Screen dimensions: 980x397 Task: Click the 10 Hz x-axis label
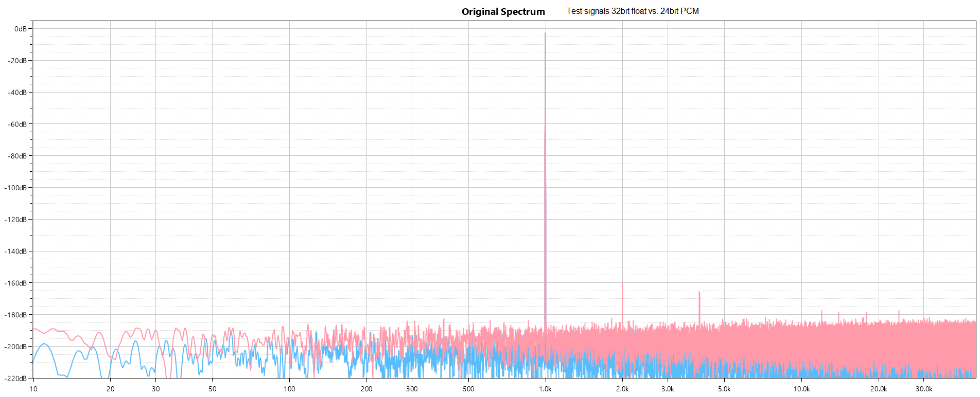(x=33, y=389)
